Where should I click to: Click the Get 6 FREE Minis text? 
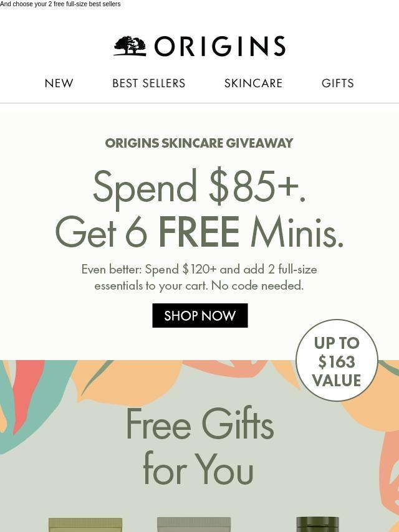(x=199, y=232)
